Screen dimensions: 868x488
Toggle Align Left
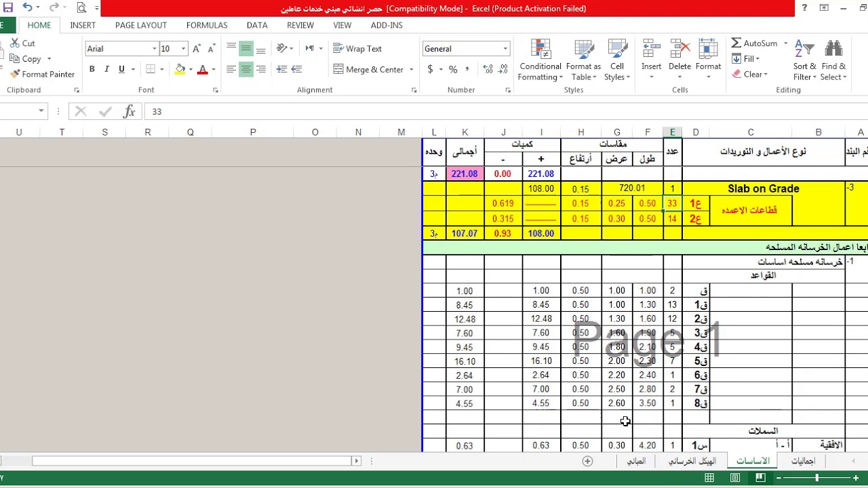(x=231, y=69)
